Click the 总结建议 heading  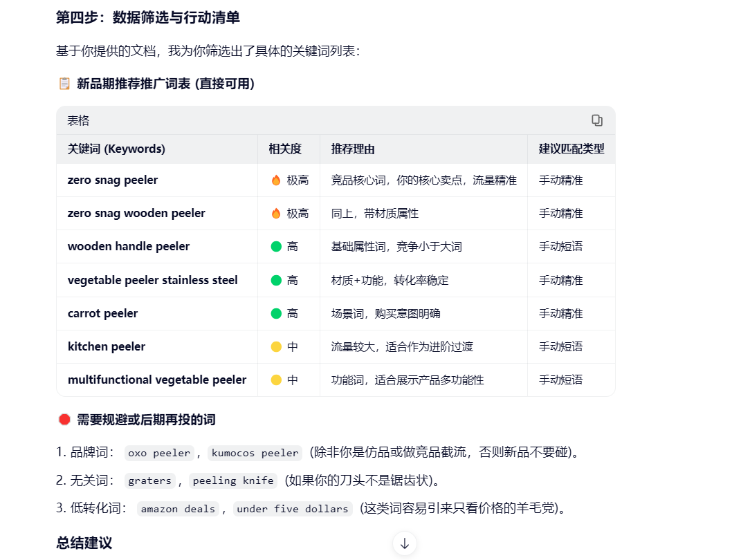tap(84, 543)
